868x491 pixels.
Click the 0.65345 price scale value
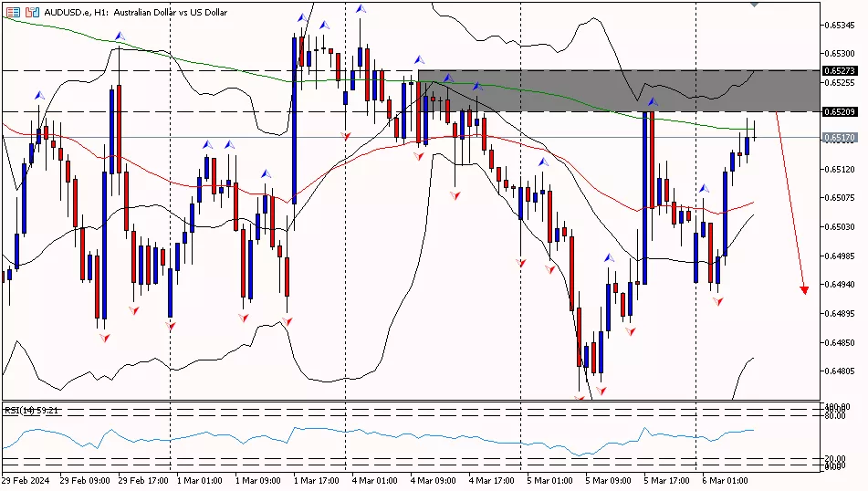click(839, 25)
